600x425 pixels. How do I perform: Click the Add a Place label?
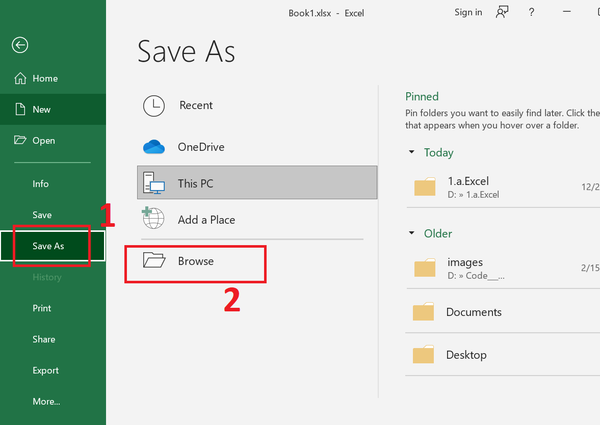[x=206, y=220]
